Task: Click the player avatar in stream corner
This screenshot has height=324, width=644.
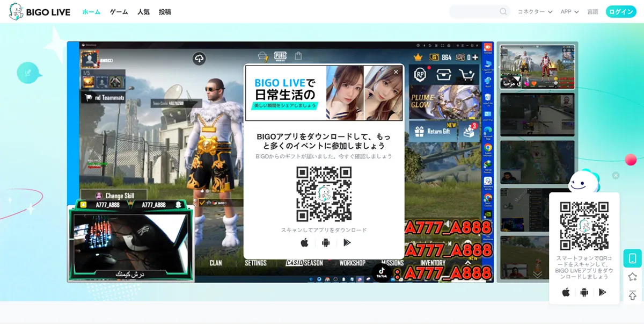Action: [x=89, y=59]
